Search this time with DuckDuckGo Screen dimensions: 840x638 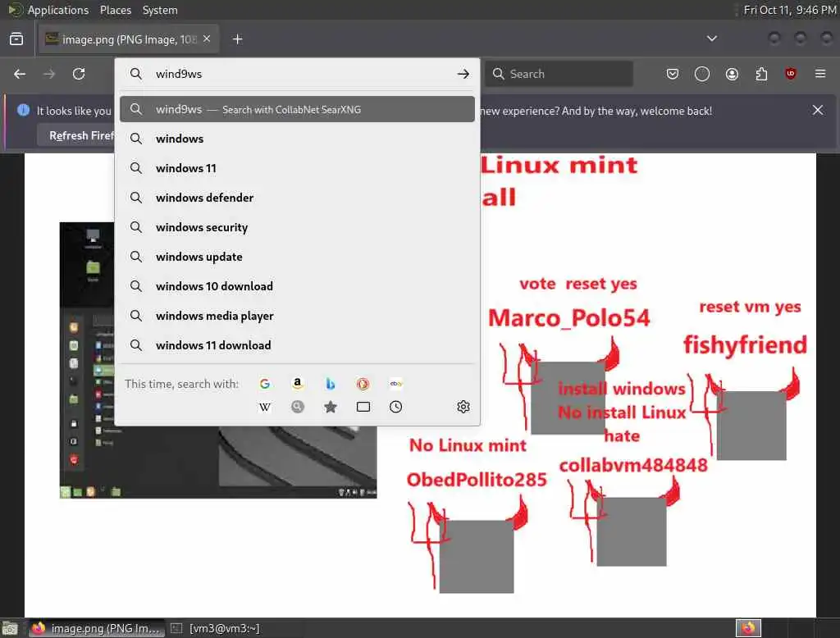(x=363, y=384)
